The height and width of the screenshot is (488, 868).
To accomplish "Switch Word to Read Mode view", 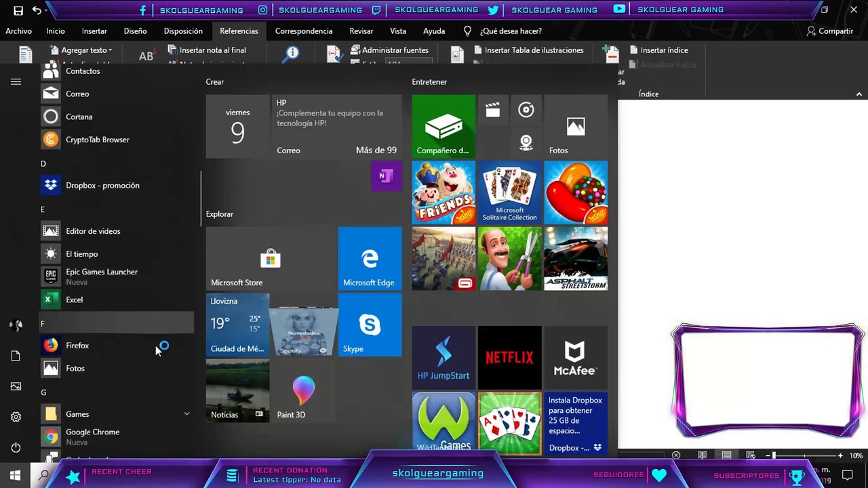I will pyautogui.click(x=702, y=455).
